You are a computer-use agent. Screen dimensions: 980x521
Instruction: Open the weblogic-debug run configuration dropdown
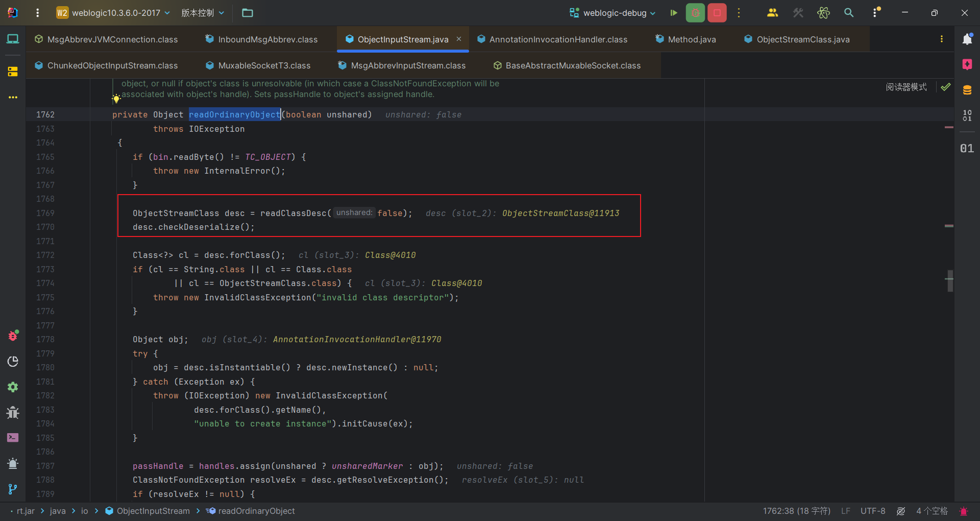612,13
